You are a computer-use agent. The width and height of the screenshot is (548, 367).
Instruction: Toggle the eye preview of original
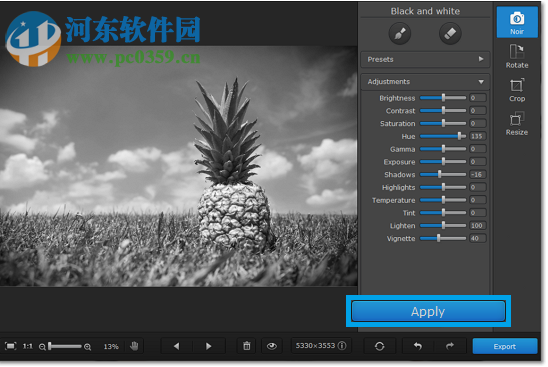click(x=272, y=346)
